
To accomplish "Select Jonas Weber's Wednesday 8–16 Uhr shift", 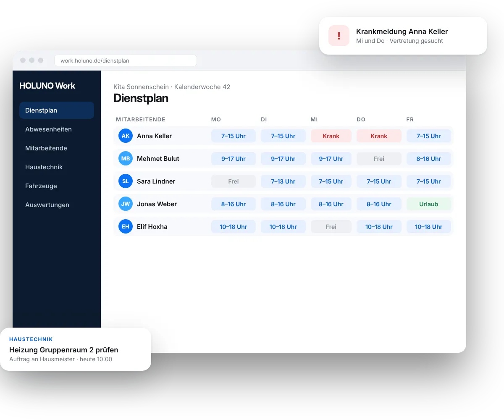I will [x=331, y=204].
